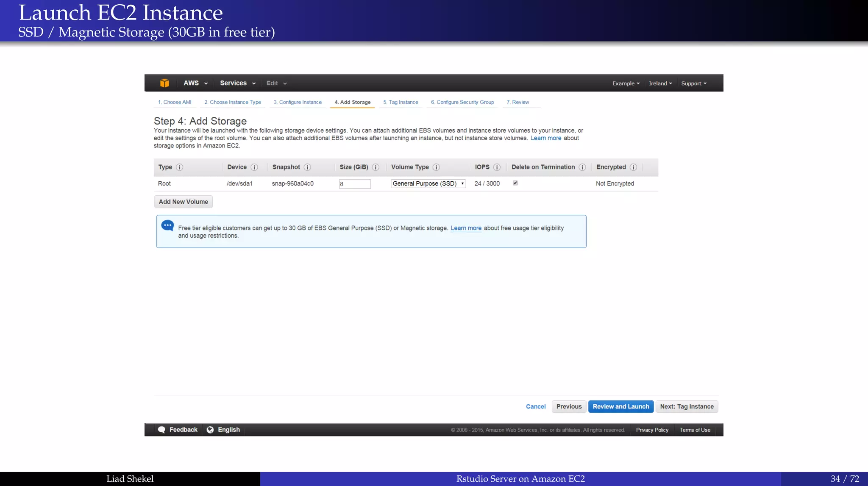Open info icon next to Volume Type
Image resolution: width=868 pixels, height=486 pixels.
[x=436, y=167]
